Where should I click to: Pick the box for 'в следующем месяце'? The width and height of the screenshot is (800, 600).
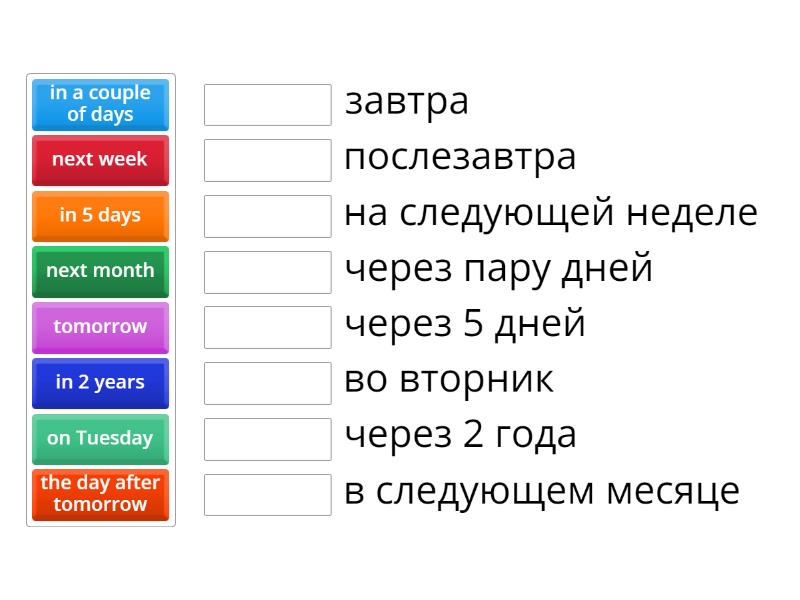[267, 494]
